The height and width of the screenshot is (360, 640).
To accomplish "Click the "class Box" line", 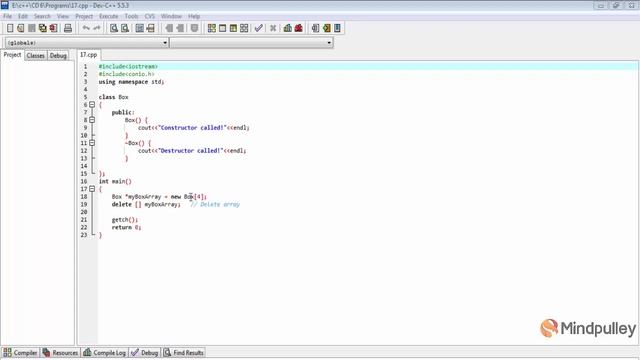I will tap(113, 97).
